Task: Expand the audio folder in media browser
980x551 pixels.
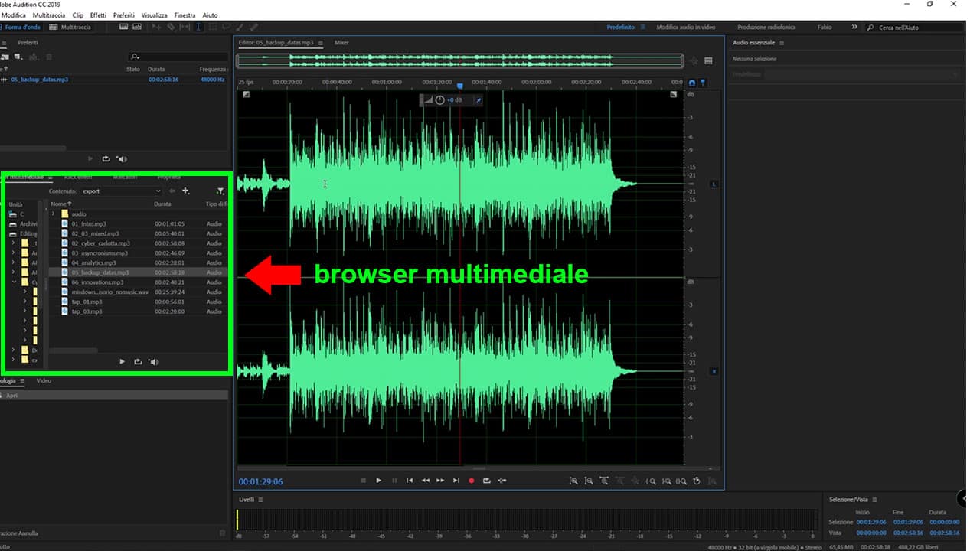Action: click(x=54, y=214)
